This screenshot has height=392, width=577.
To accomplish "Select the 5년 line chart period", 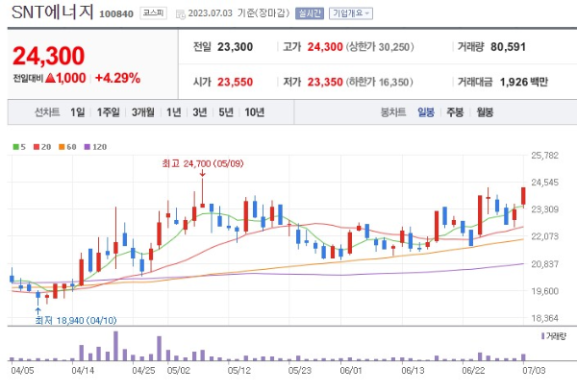I will tap(226, 112).
